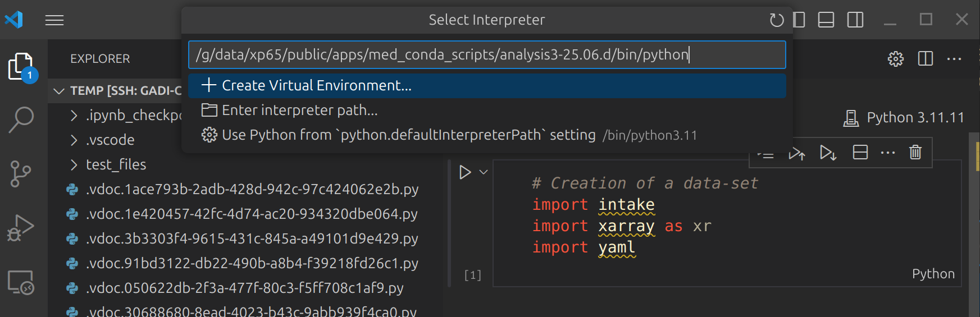
Task: Choose Create Virtual Environment option
Action: pyautogui.click(x=487, y=86)
